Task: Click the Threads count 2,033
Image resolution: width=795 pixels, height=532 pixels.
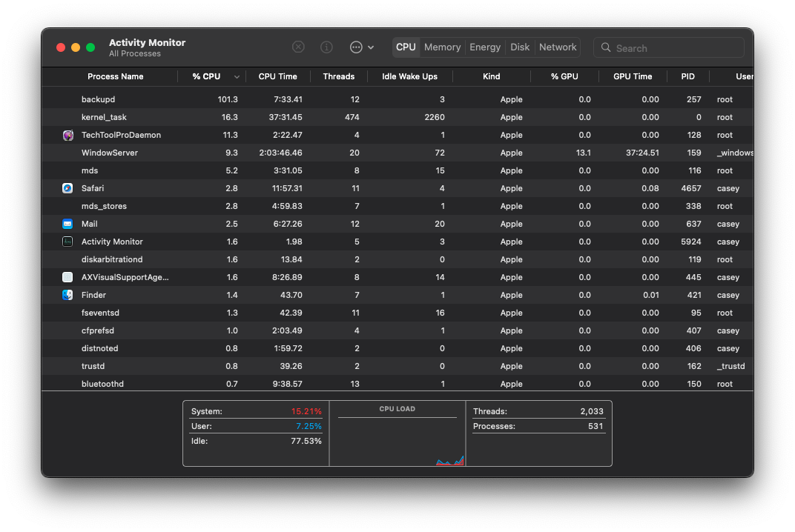Action: [592, 411]
